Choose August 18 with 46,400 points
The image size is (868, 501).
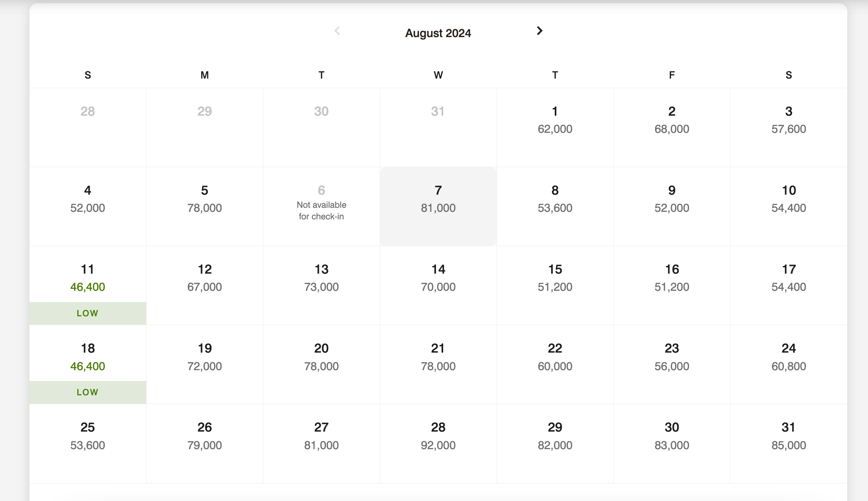pyautogui.click(x=88, y=364)
